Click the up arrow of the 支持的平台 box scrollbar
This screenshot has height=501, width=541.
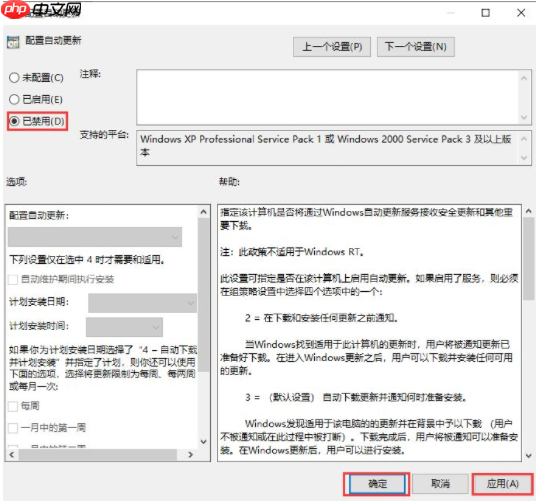[x=524, y=139]
